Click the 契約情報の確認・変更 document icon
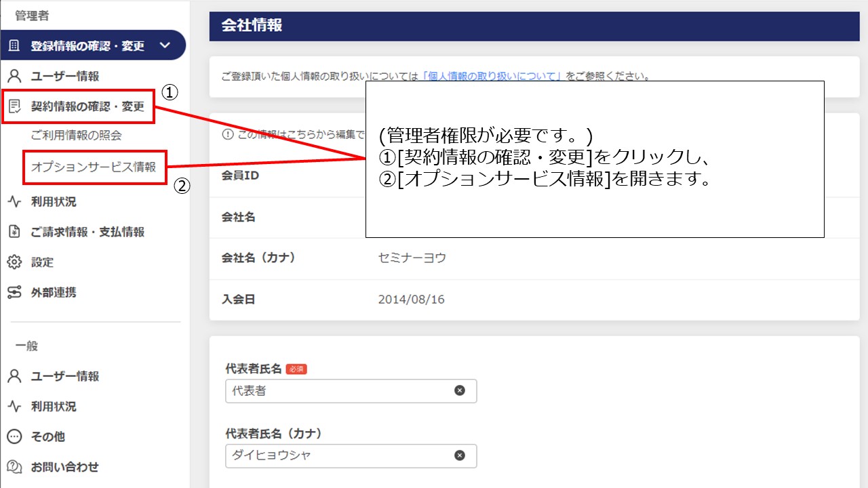Image resolution: width=868 pixels, height=488 pixels. (x=15, y=105)
